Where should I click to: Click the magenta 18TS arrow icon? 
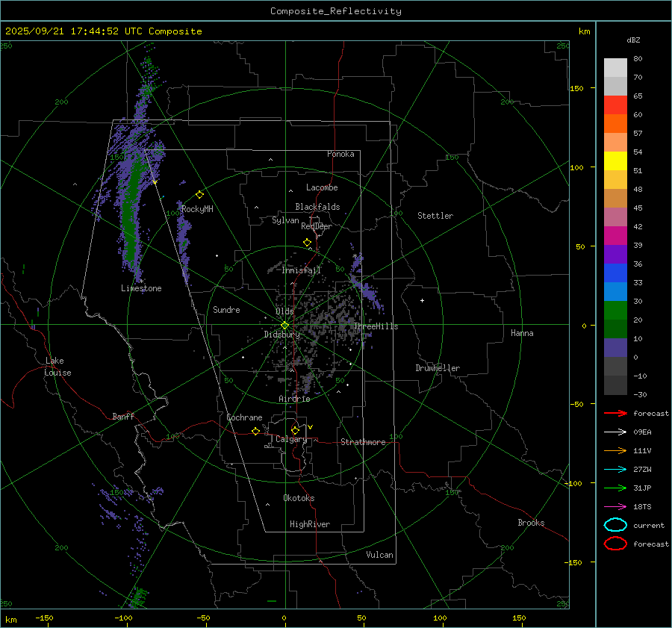tap(615, 506)
